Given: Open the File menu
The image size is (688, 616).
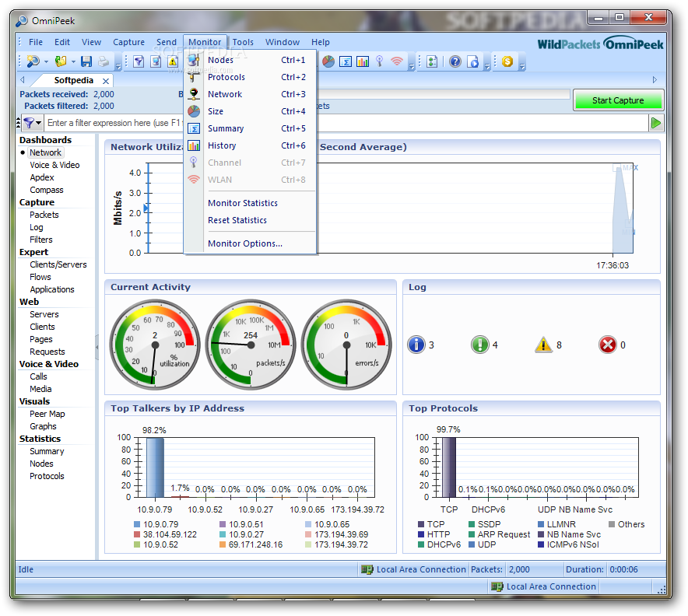Looking at the screenshot, I should click(36, 42).
